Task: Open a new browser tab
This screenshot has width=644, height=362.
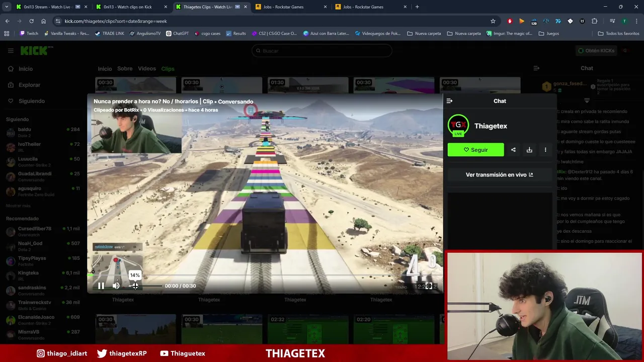Action: click(x=417, y=7)
